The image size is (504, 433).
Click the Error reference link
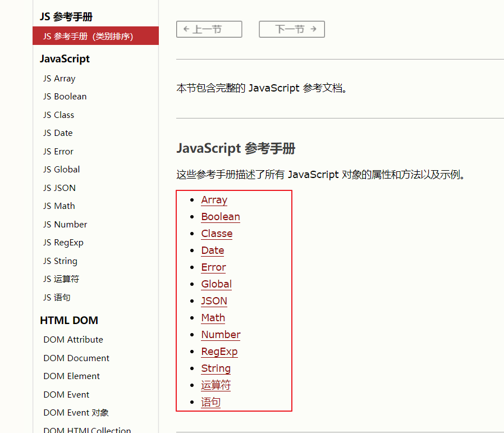point(213,267)
